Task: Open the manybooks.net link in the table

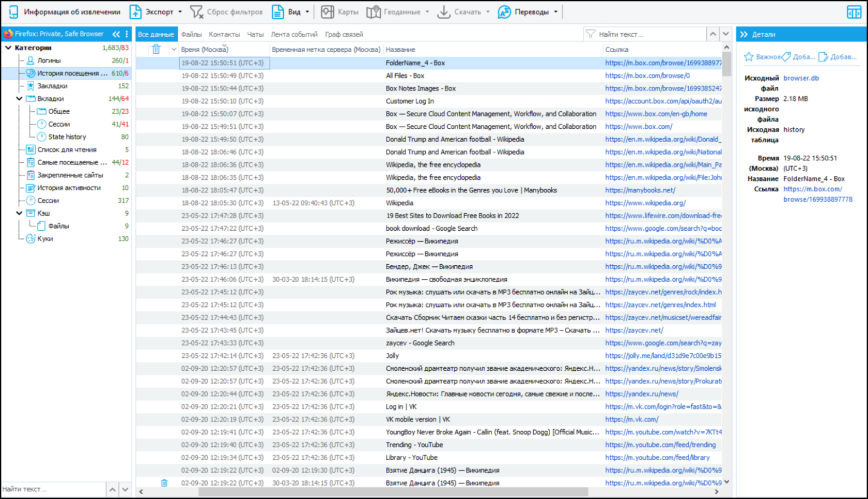Action: tap(640, 190)
